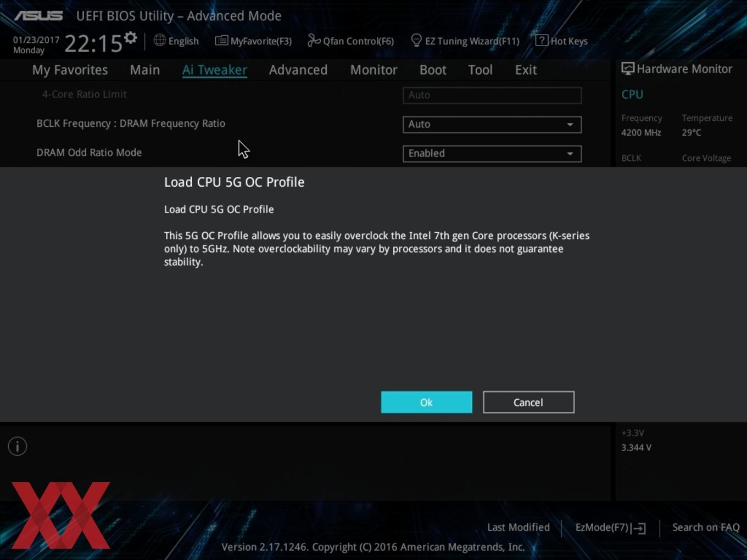Click the Qfan Control fan icon

314,40
